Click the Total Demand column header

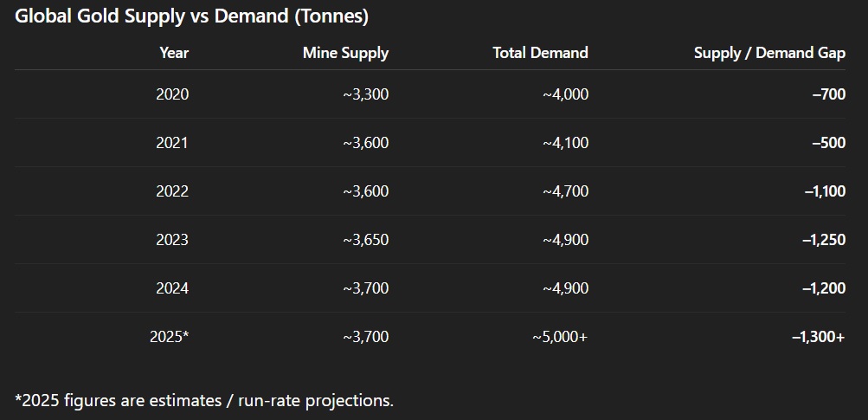540,53
